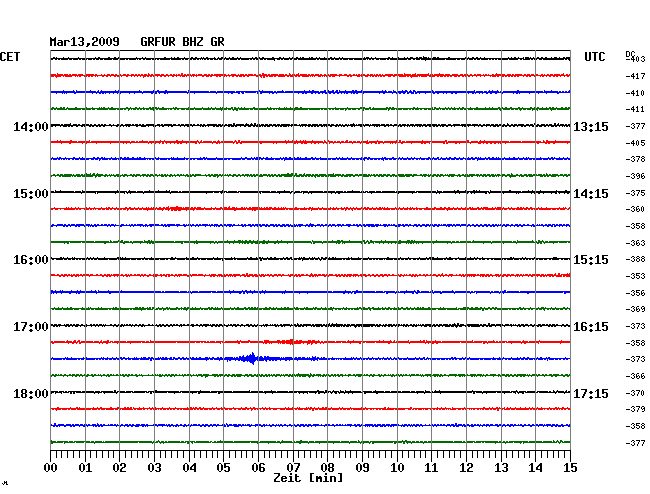This screenshot has width=650, height=494.
Task: Click the 15:15 UTC time label
Action: 591,260
